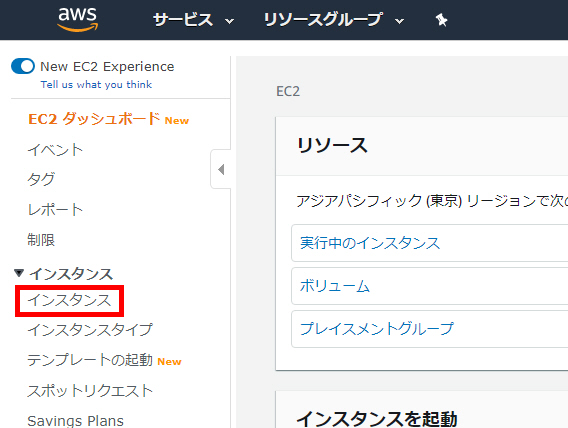Click Tell us what you think link

point(96,85)
